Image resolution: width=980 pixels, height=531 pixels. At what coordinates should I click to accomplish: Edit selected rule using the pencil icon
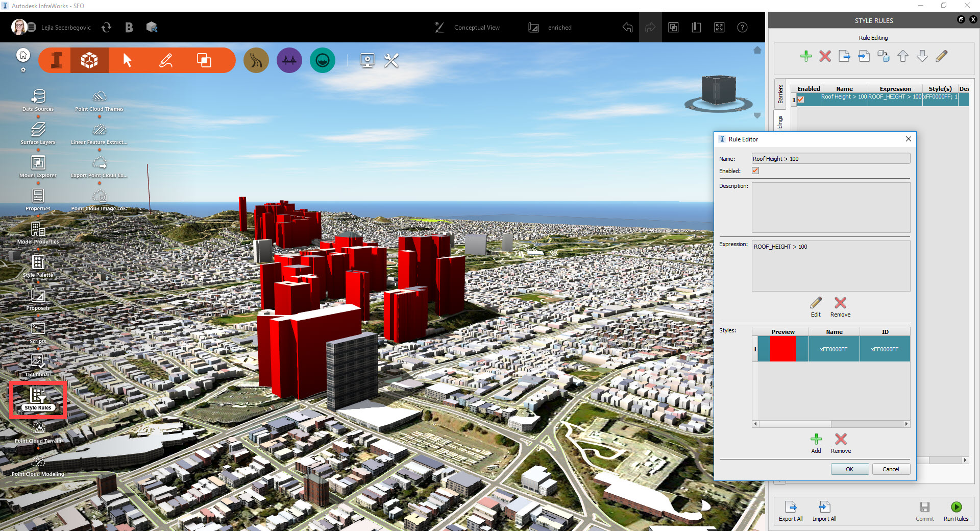pos(942,56)
